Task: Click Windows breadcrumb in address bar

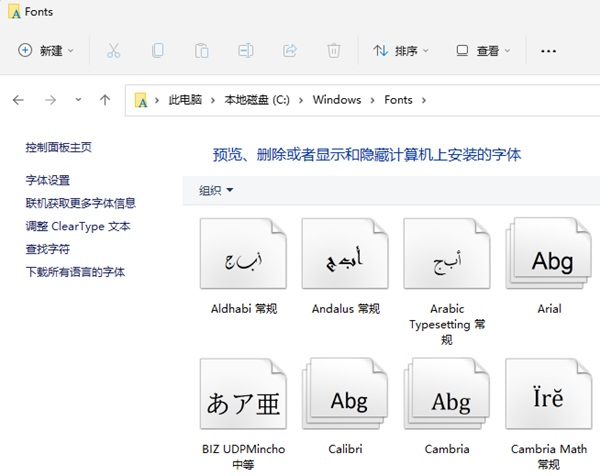Action: (x=337, y=100)
